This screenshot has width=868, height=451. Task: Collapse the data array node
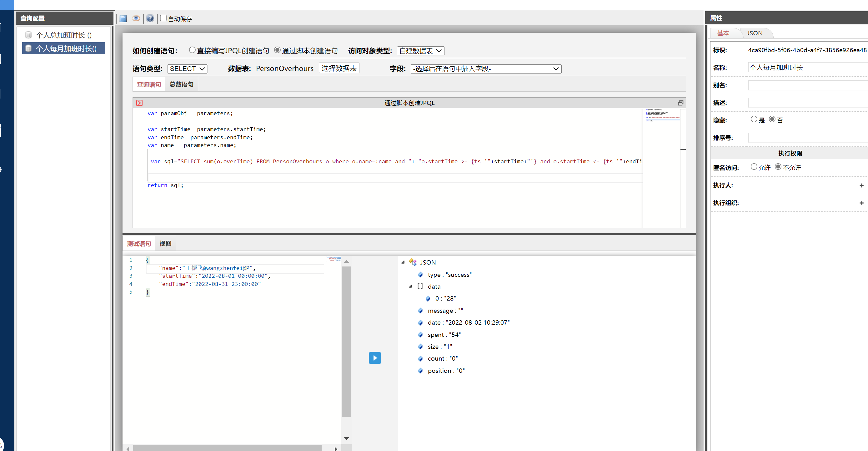tap(410, 286)
